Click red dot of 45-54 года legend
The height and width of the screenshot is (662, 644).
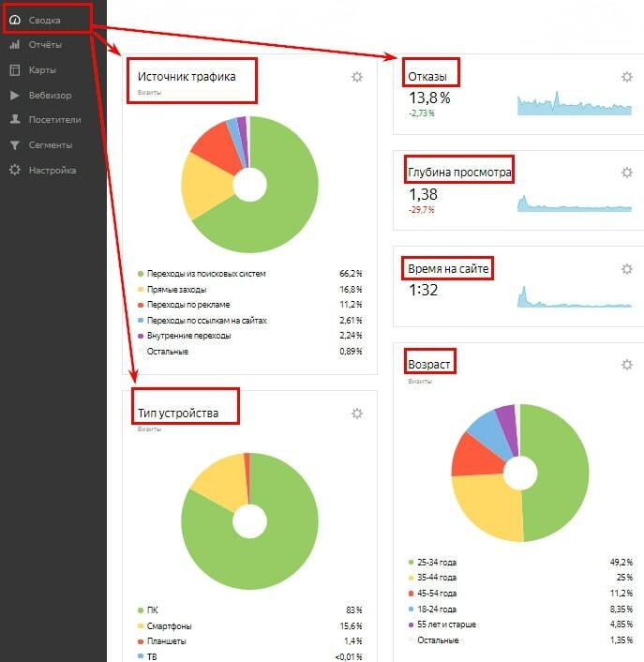[411, 594]
